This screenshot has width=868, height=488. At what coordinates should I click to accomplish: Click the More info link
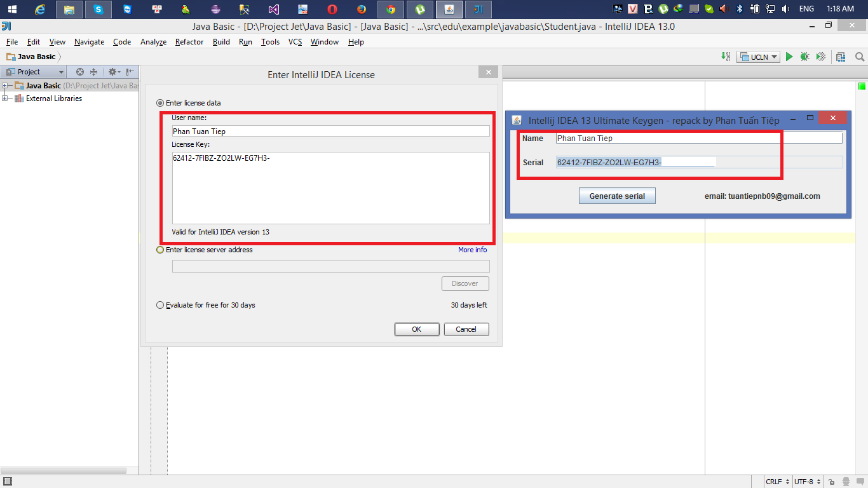tap(472, 250)
